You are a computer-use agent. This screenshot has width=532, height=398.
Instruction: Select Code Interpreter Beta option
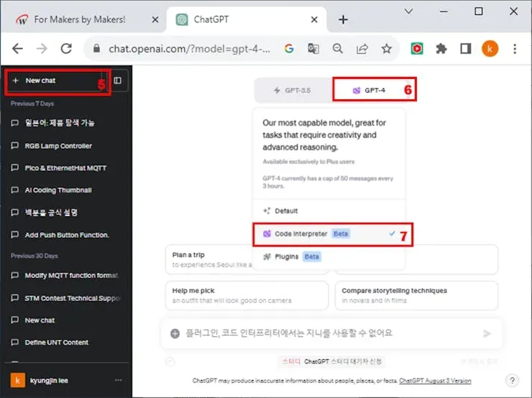coord(329,233)
